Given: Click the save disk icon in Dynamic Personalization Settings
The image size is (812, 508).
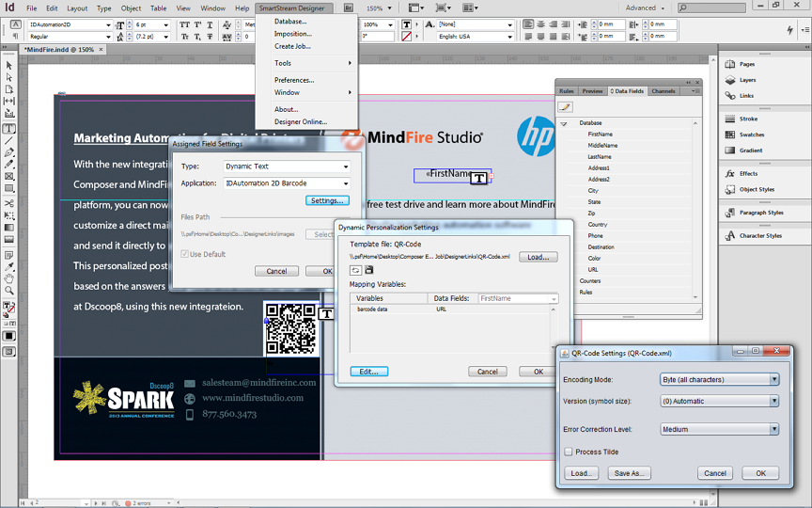Looking at the screenshot, I should point(368,270).
